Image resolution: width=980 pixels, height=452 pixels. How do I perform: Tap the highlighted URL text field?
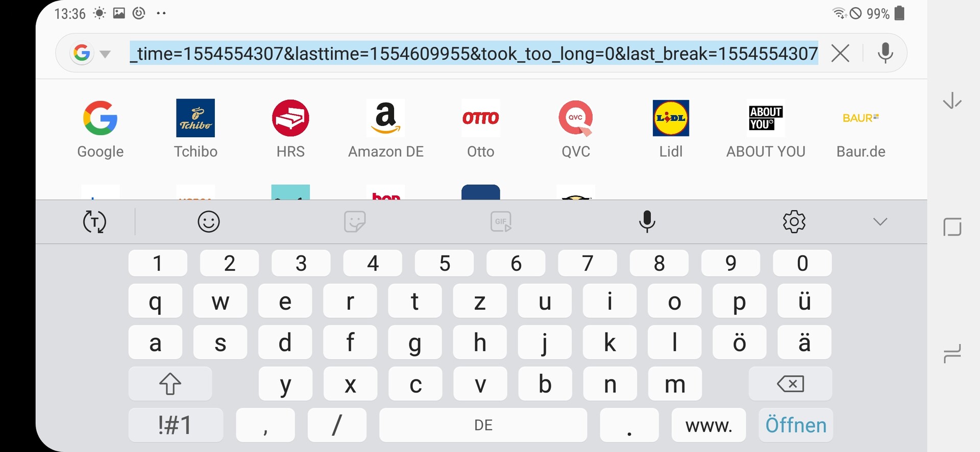[x=474, y=53]
